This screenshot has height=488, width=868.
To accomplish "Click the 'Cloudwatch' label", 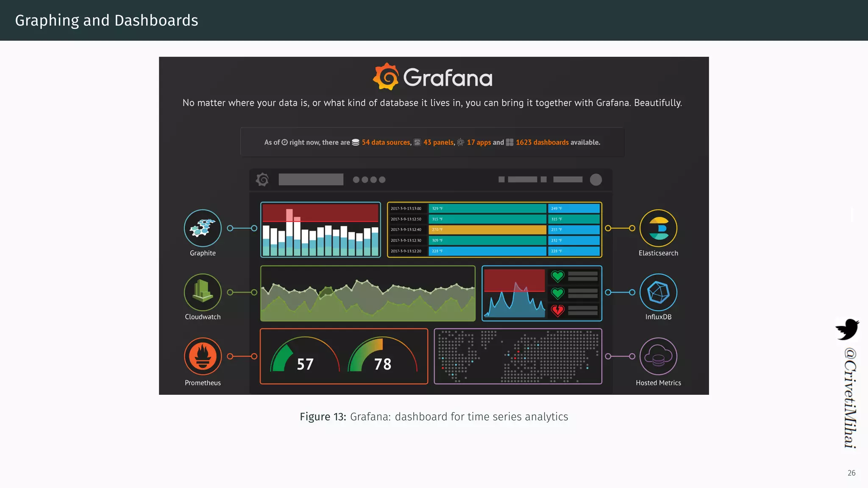I will [203, 317].
